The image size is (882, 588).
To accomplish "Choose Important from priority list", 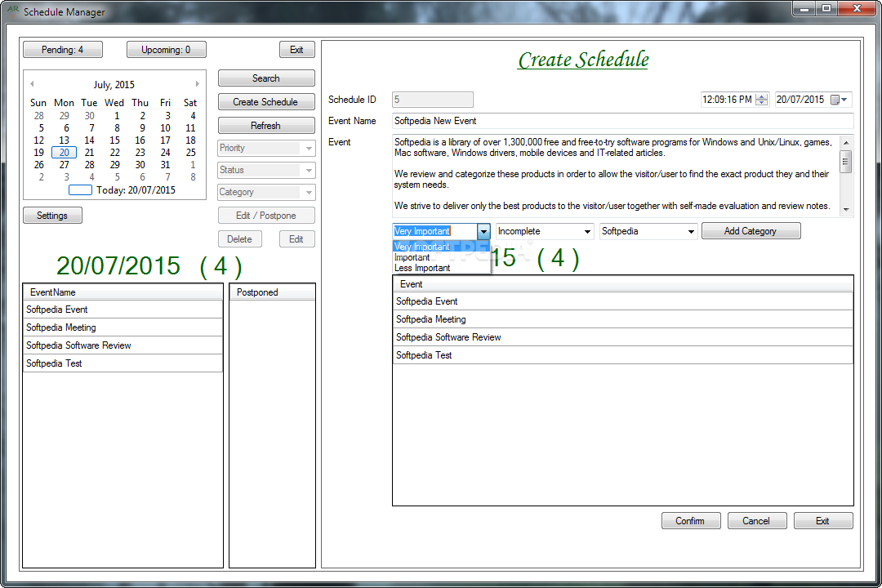I will [441, 257].
